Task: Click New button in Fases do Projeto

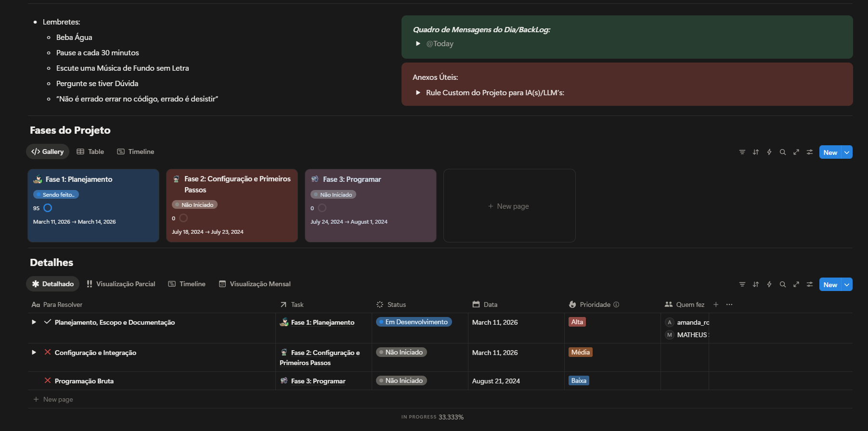Action: tap(830, 152)
